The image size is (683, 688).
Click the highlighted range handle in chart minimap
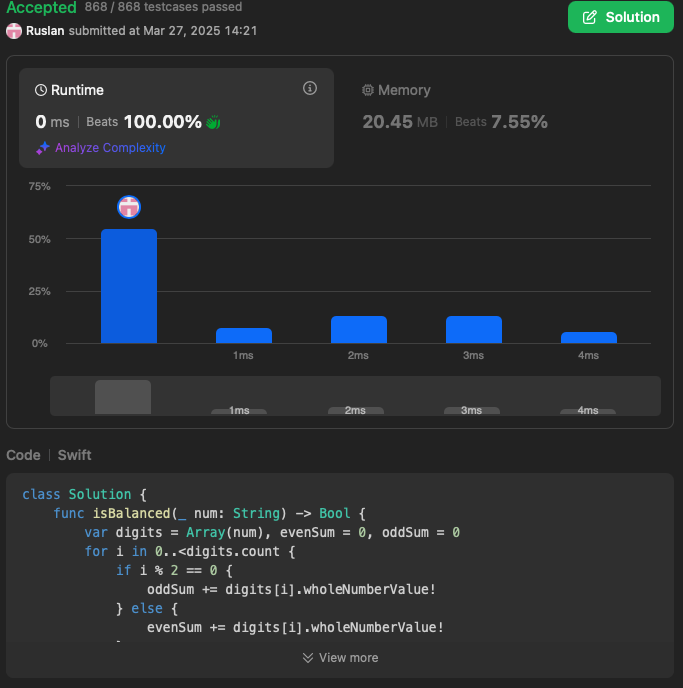click(x=123, y=397)
